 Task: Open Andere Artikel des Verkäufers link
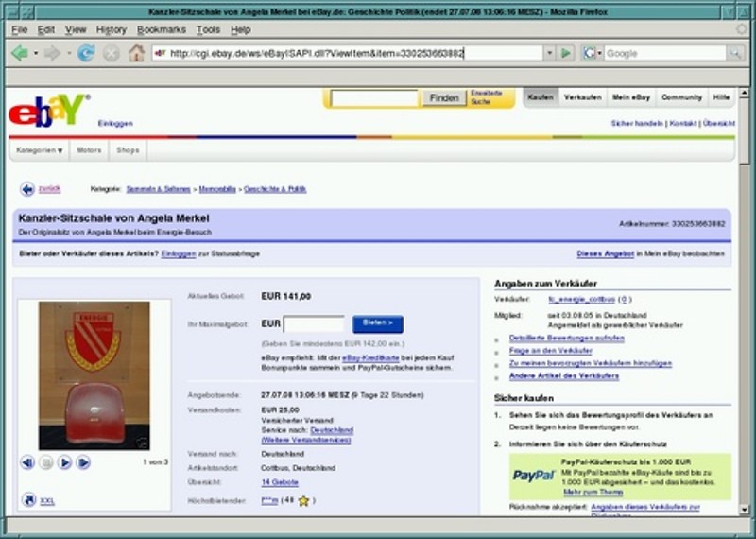click(563, 376)
